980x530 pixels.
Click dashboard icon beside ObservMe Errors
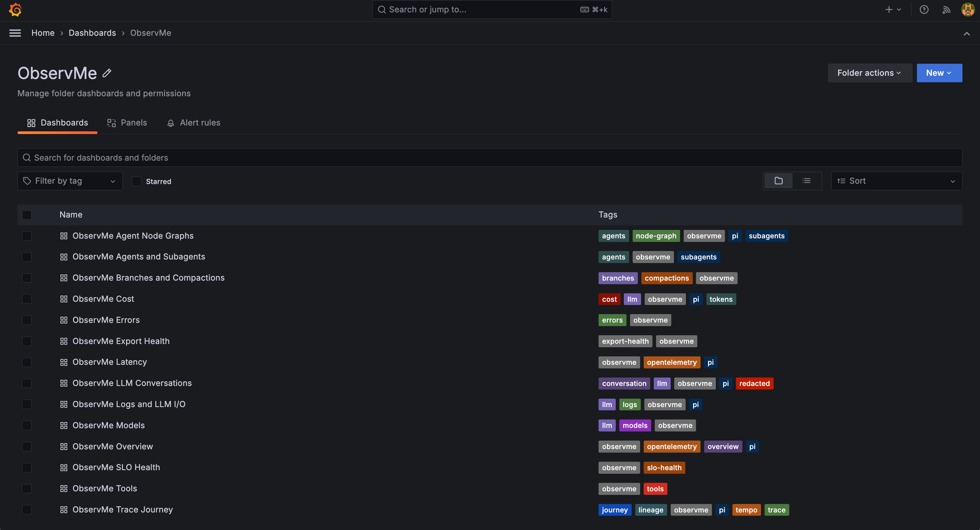[x=64, y=320]
